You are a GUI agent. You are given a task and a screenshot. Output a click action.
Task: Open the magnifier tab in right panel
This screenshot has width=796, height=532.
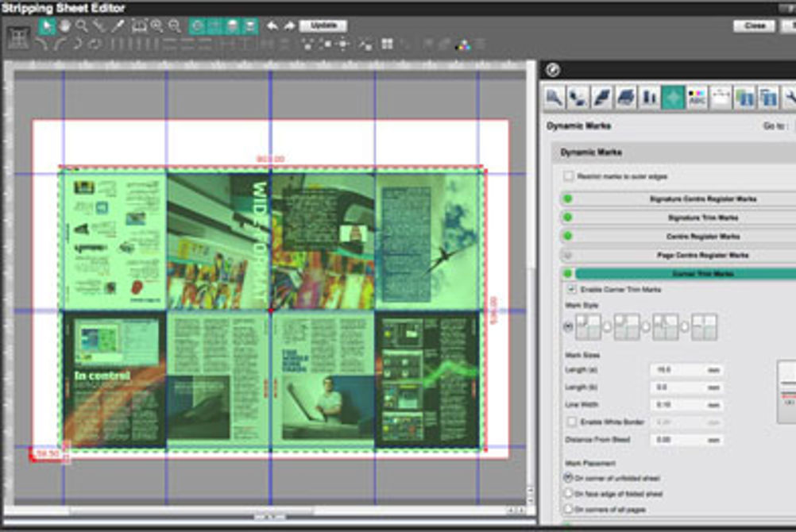point(554,97)
